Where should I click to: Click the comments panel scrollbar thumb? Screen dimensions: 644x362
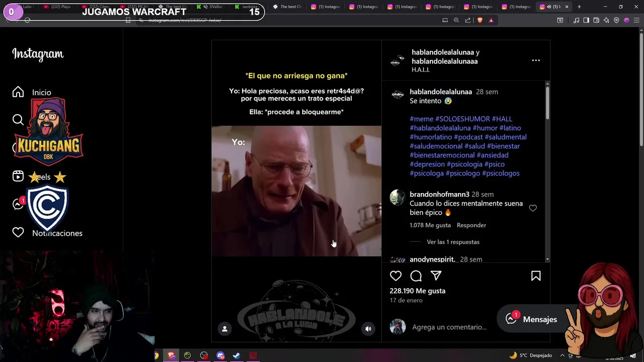pyautogui.click(x=547, y=103)
